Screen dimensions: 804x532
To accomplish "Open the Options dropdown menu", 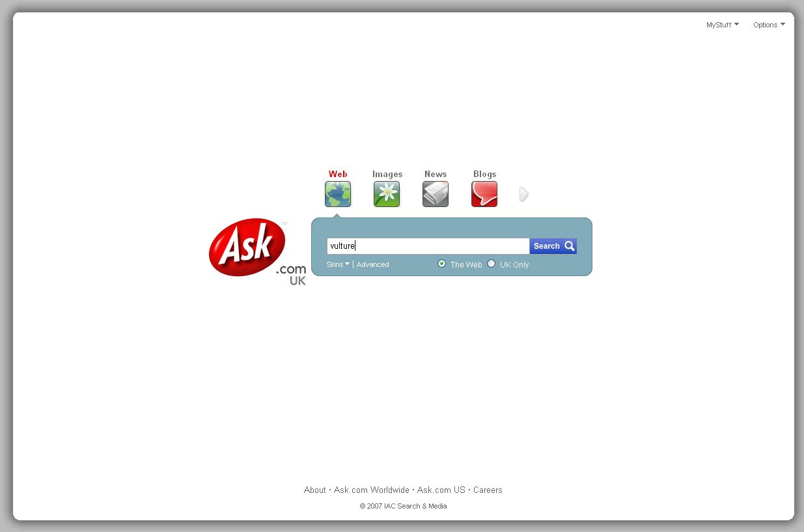I will (x=769, y=25).
